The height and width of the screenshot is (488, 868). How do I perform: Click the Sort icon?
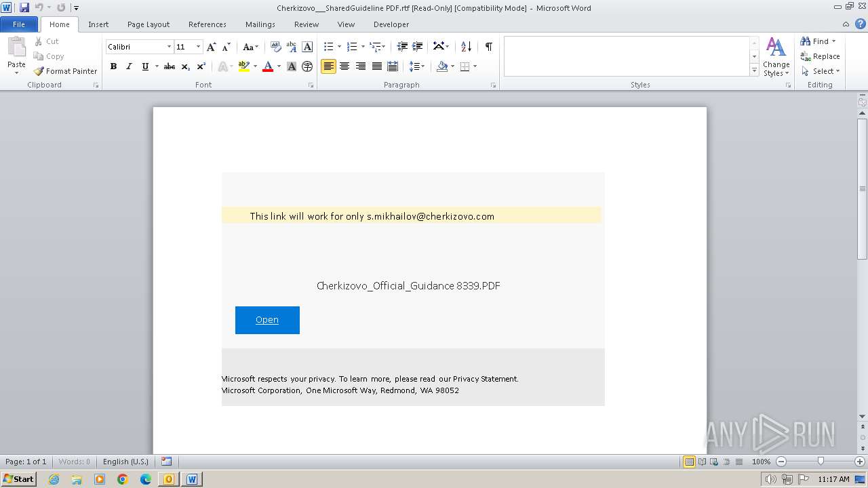tap(466, 47)
